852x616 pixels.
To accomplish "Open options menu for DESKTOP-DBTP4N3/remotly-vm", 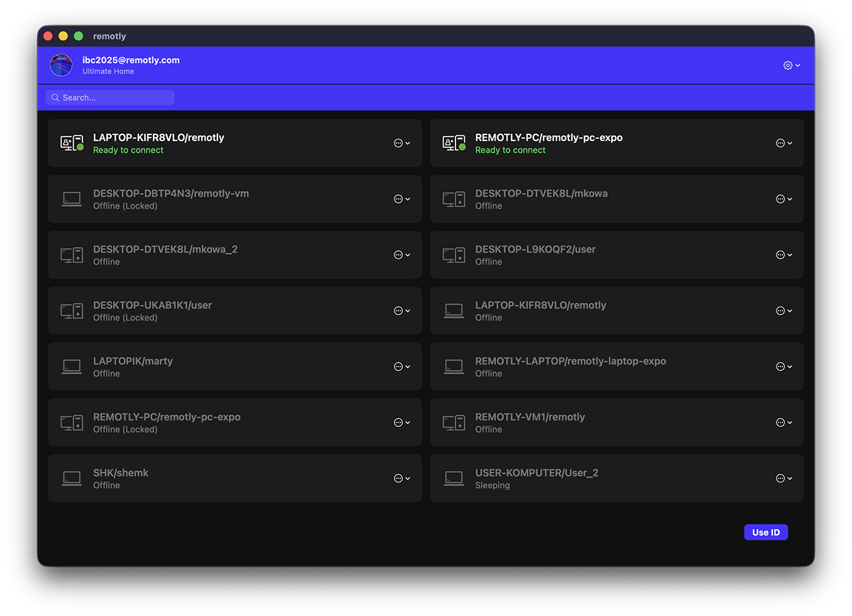I will 402,199.
